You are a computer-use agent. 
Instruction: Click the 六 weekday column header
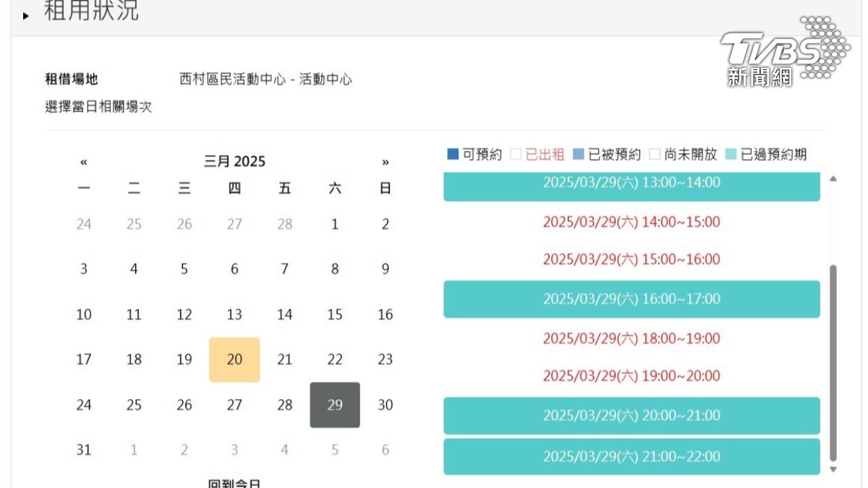[334, 188]
